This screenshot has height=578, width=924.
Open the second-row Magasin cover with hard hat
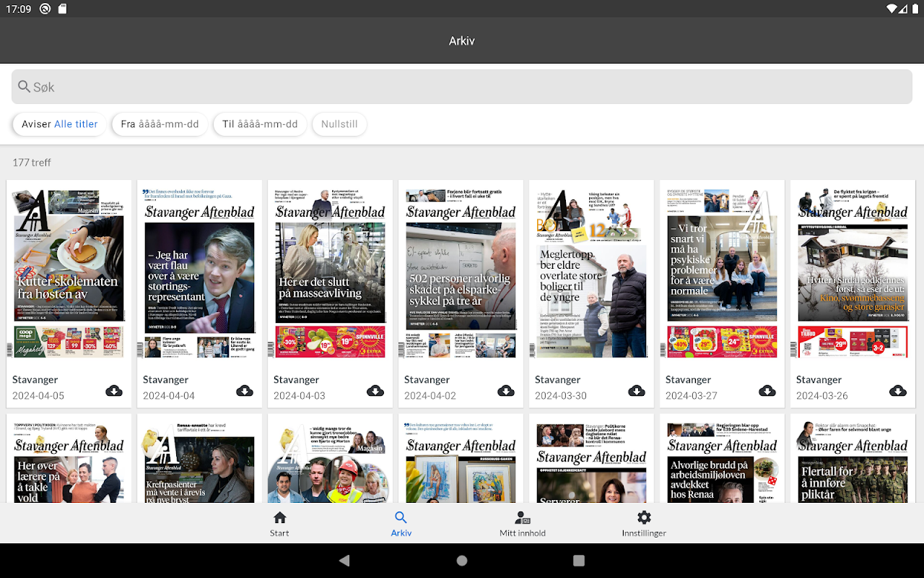point(331,462)
